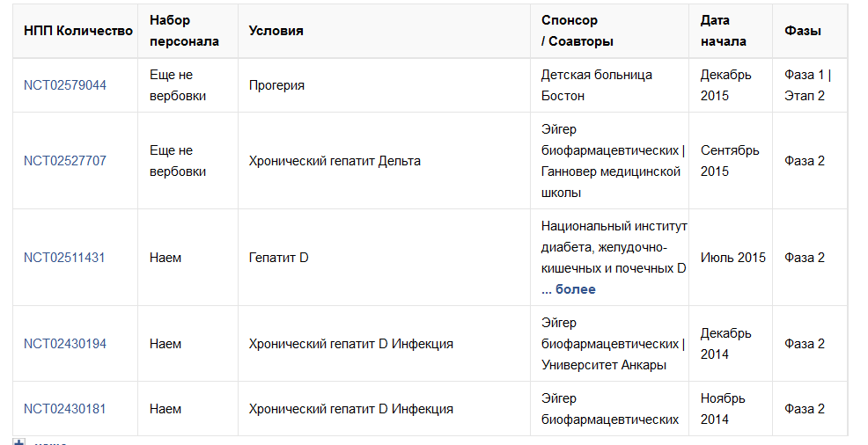Screen dimensions: 868x445
Task: Click the 'Сентябрь 2015' start date cell
Action: pos(730,161)
